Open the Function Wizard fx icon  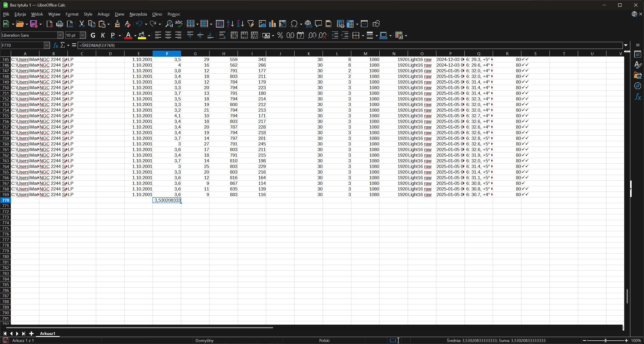(56, 45)
